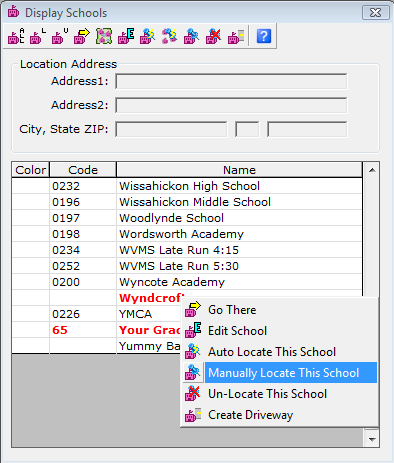This screenshot has width=394, height=463.
Task: Select Auto Locate This School
Action: tap(280, 352)
